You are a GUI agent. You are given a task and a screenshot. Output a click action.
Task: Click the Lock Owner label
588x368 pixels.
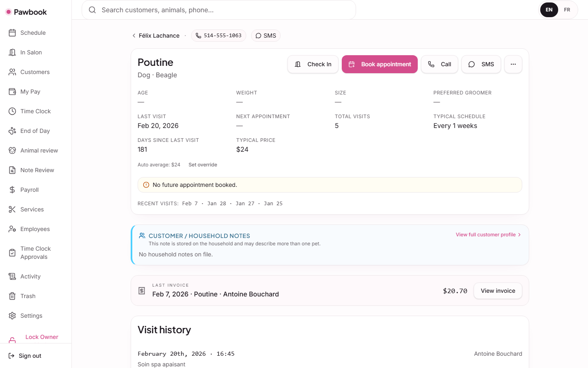tap(42, 337)
